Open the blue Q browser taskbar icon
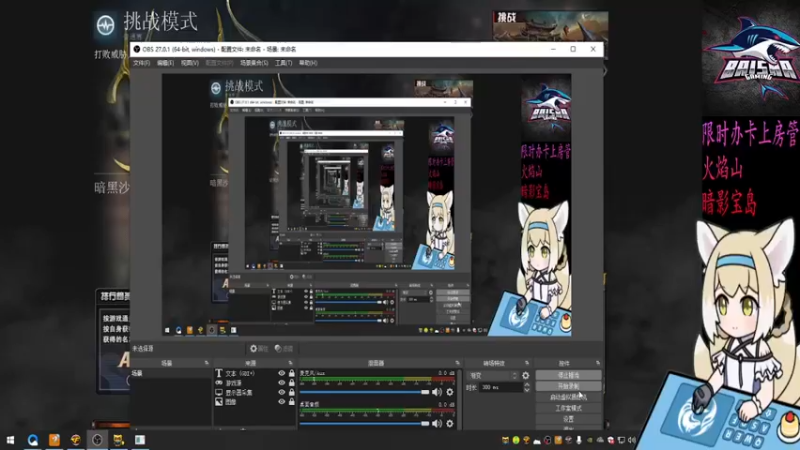 pos(33,440)
